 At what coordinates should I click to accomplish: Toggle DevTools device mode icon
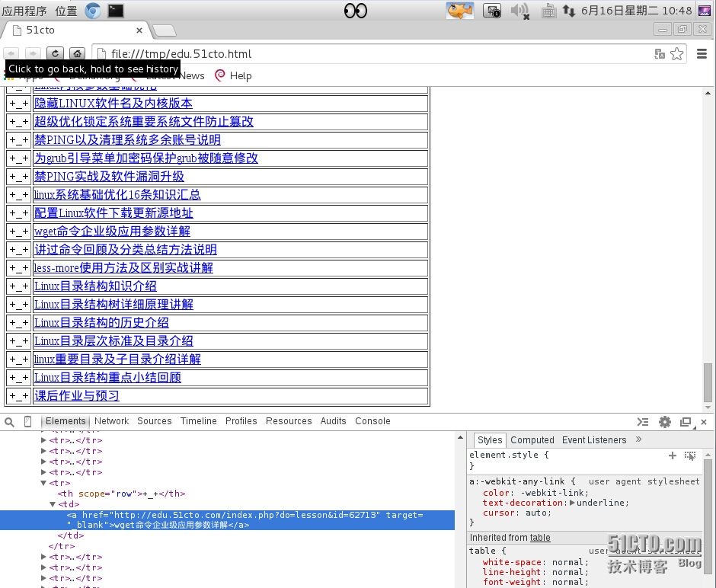coord(28,421)
